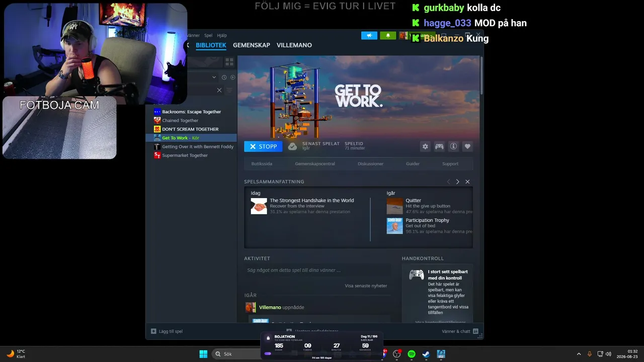The image size is (644, 362).
Task: Click the activity status input field
Action: pyautogui.click(x=317, y=270)
